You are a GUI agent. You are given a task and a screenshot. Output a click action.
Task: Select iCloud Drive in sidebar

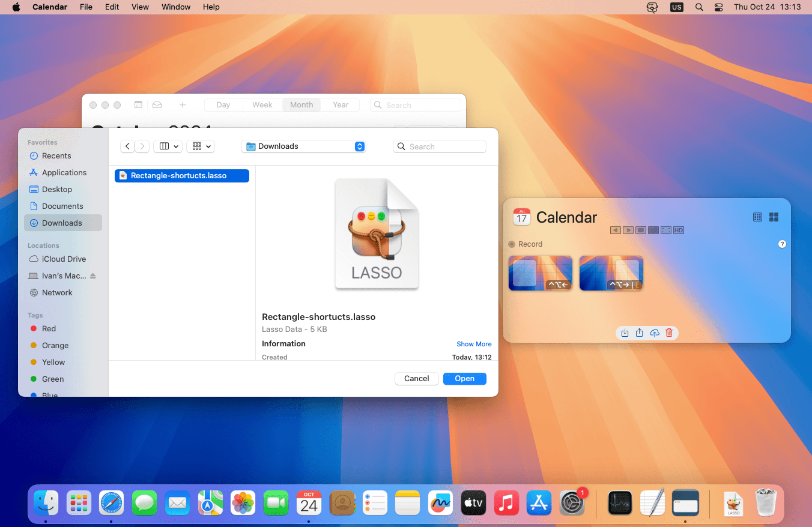[63, 259]
